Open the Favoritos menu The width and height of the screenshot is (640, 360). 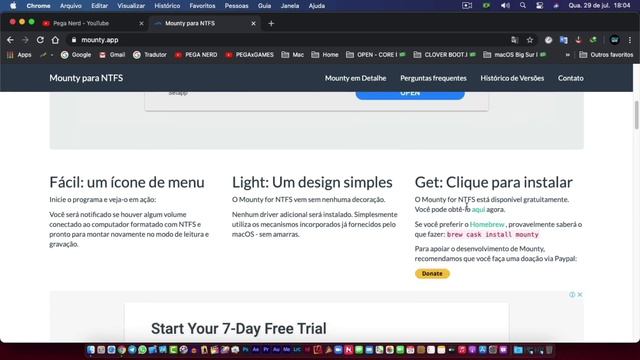[x=202, y=6]
